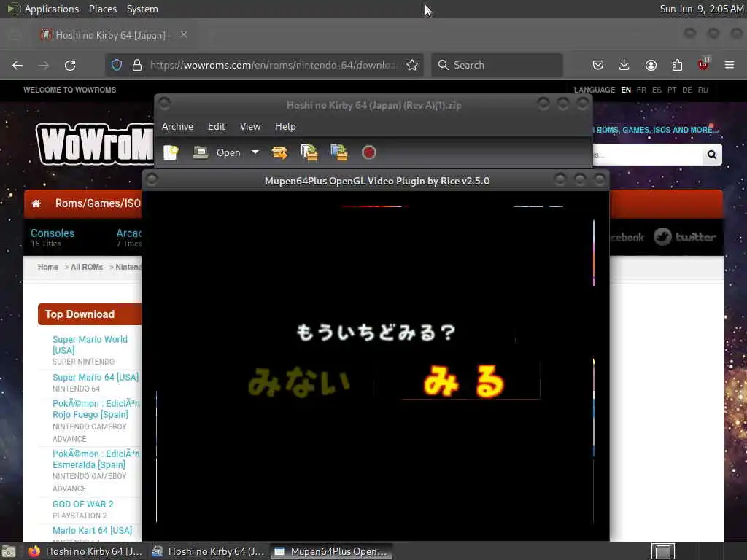The width and height of the screenshot is (747, 560).
Task: Click padlock site info icon
Action: point(137,65)
